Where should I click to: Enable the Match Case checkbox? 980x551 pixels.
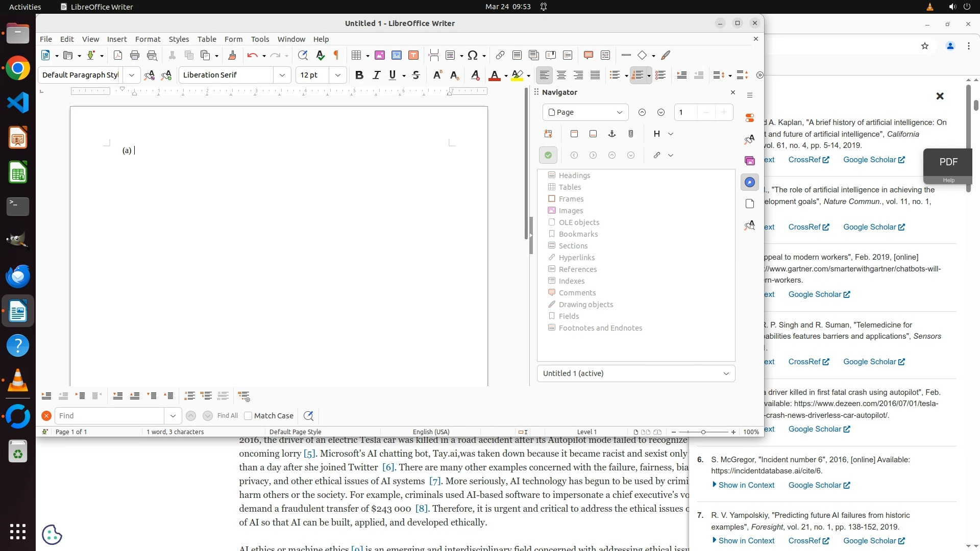[x=248, y=416]
